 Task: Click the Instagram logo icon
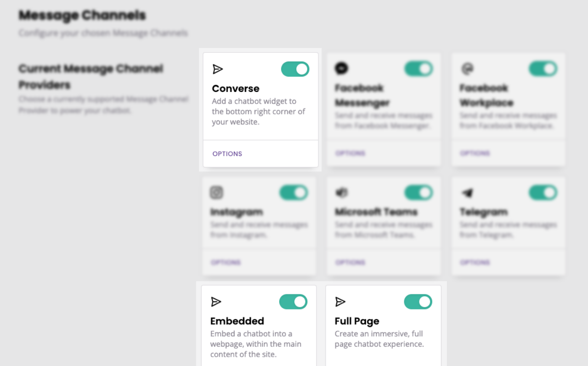[216, 192]
